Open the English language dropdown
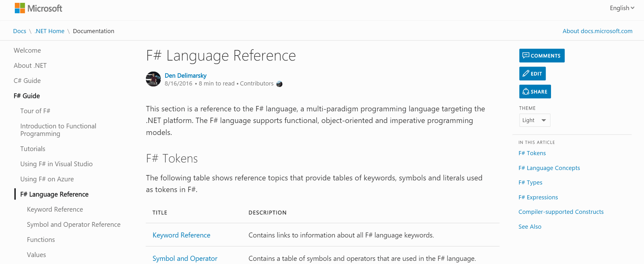The image size is (644, 264). (622, 8)
